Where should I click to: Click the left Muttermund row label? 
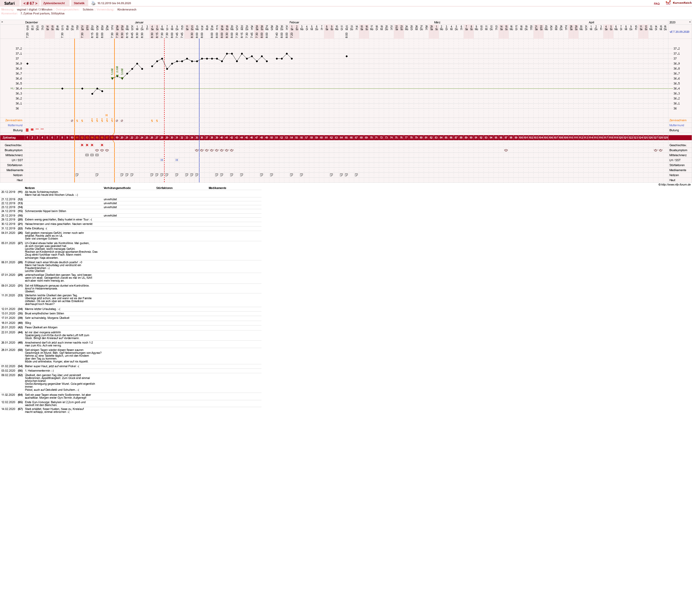pyautogui.click(x=15, y=125)
